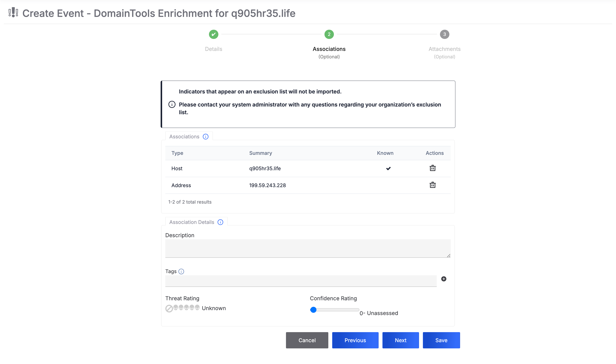The height and width of the screenshot is (364, 616).
Task: Open the Association Details info tooltip
Action: (220, 222)
